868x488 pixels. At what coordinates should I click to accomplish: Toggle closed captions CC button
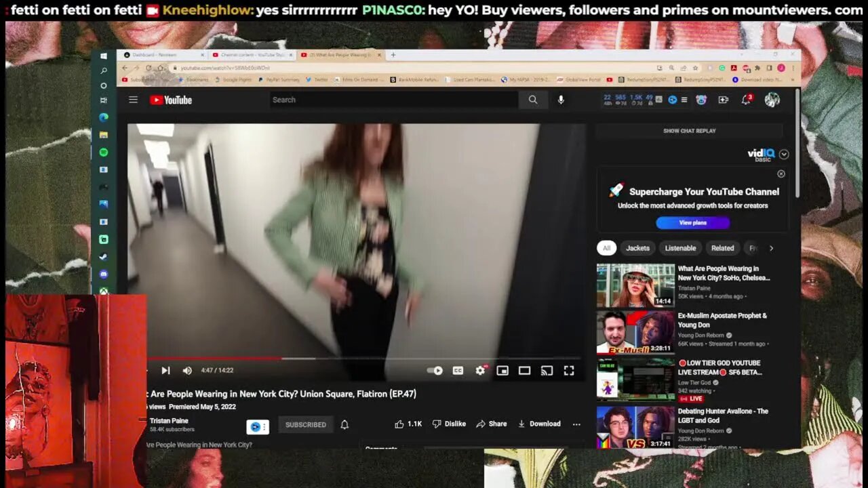pyautogui.click(x=458, y=370)
